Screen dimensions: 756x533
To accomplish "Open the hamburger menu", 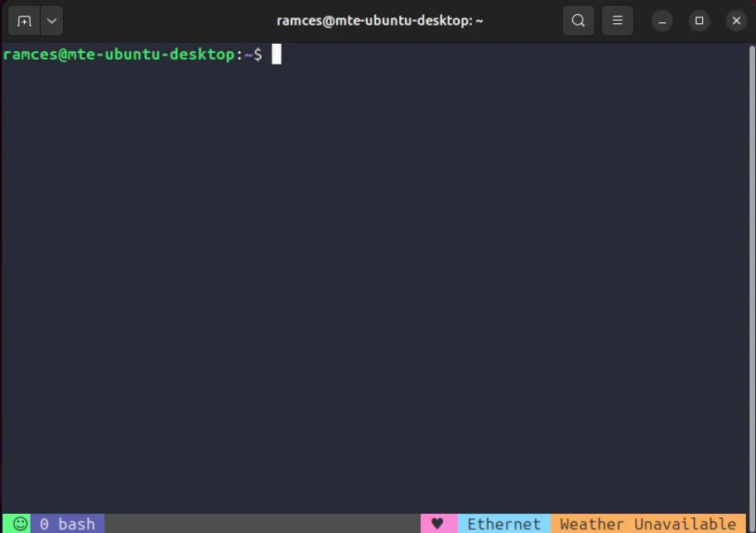I will coord(617,21).
